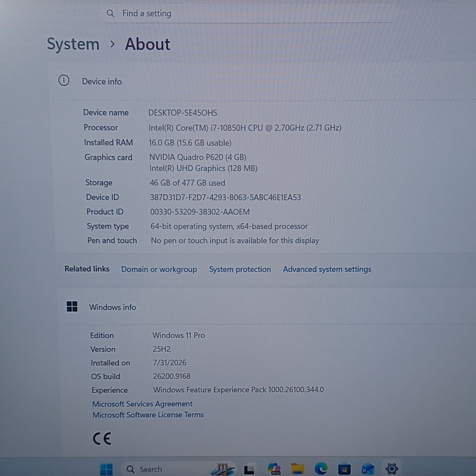Screen dimensions: 476x476
Task: Open Microsoft Services Agreement link
Action: click(x=142, y=404)
